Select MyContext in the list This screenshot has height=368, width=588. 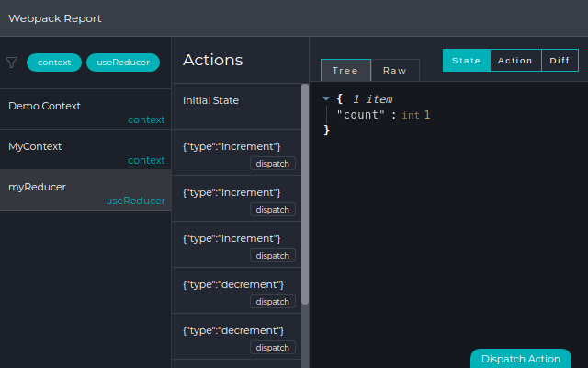coord(85,149)
